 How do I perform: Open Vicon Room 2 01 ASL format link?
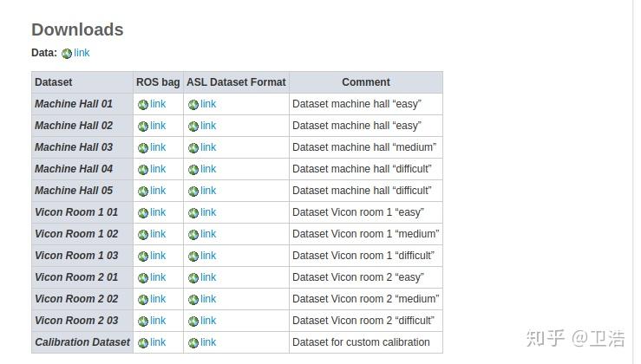[x=208, y=277]
